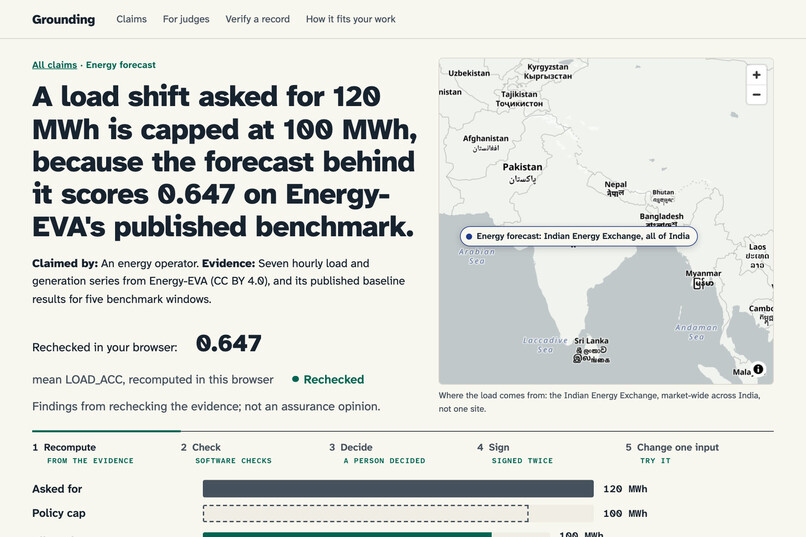
Task: Click the rechecked 0.647 score value
Action: 229,344
